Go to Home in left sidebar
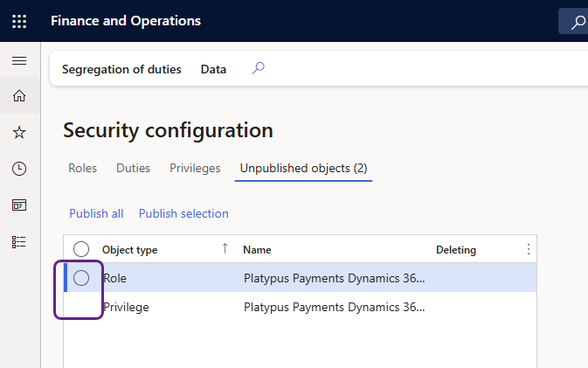The image size is (588, 368). point(19,96)
